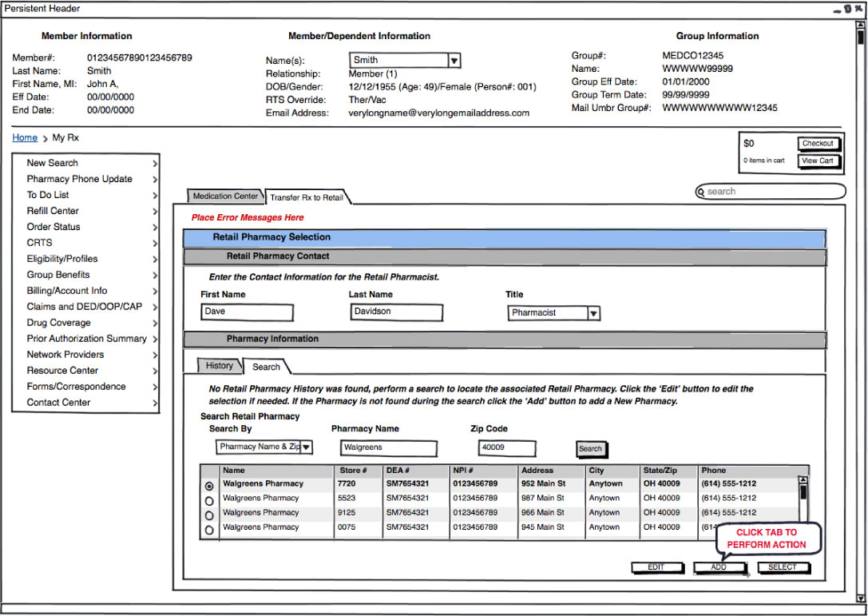Expand the CRTS arrow
The image size is (868, 616).
tap(155, 244)
